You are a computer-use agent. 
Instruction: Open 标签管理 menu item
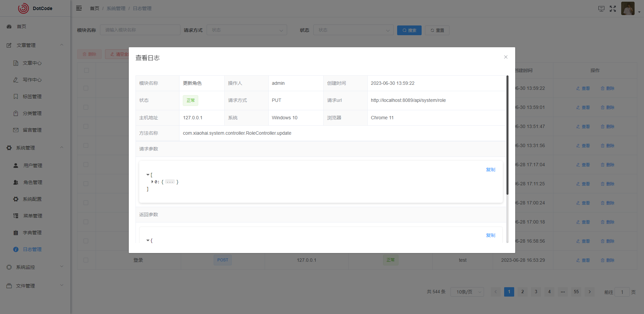35,97
